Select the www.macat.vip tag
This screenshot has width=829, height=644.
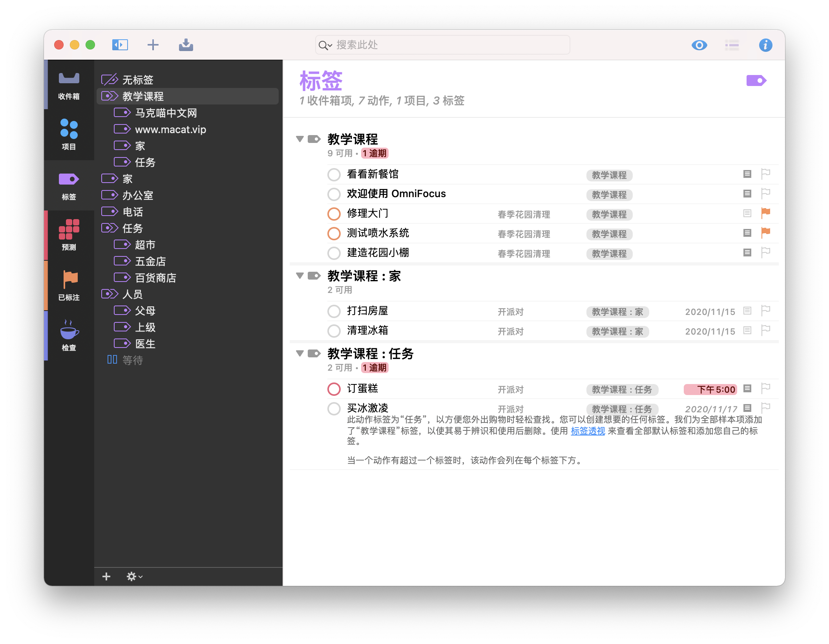(188, 129)
